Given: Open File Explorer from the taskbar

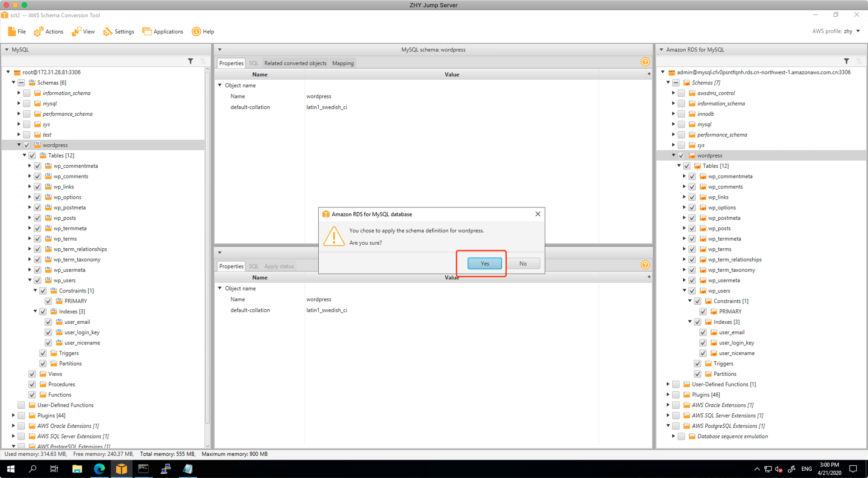Looking at the screenshot, I should click(x=77, y=469).
